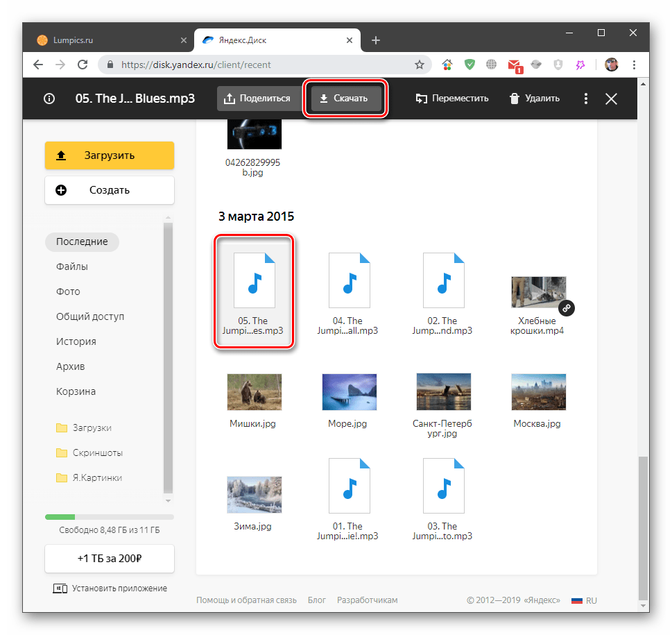Delete file using Удалить

(534, 99)
